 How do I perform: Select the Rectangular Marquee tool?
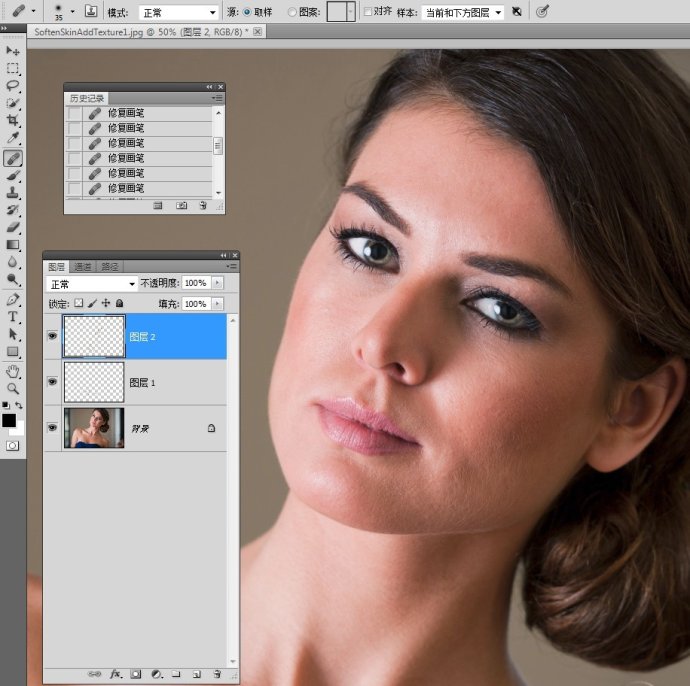(13, 69)
